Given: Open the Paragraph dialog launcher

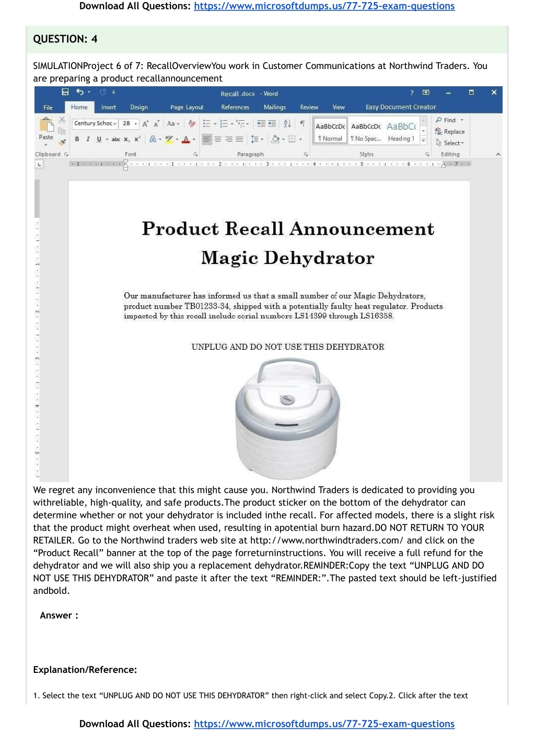Looking at the screenshot, I should point(306,154).
